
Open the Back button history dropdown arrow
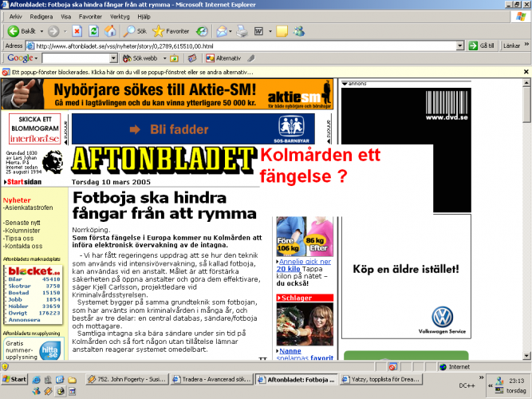pos(40,31)
